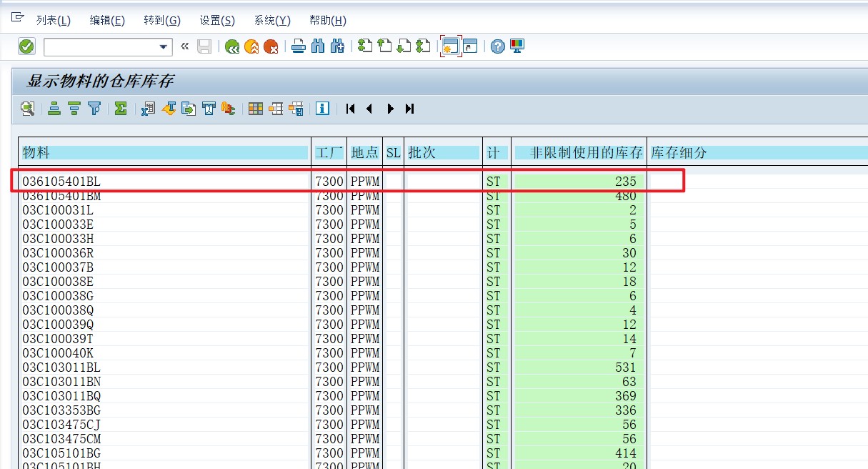Click the Select Layout icon
This screenshot has width=868, height=469.
(x=276, y=109)
